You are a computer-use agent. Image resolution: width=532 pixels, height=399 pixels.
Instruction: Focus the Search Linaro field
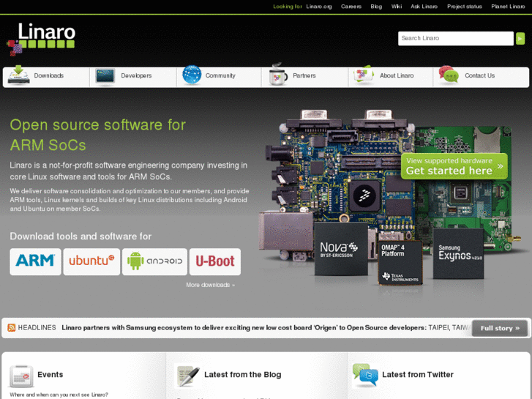455,38
